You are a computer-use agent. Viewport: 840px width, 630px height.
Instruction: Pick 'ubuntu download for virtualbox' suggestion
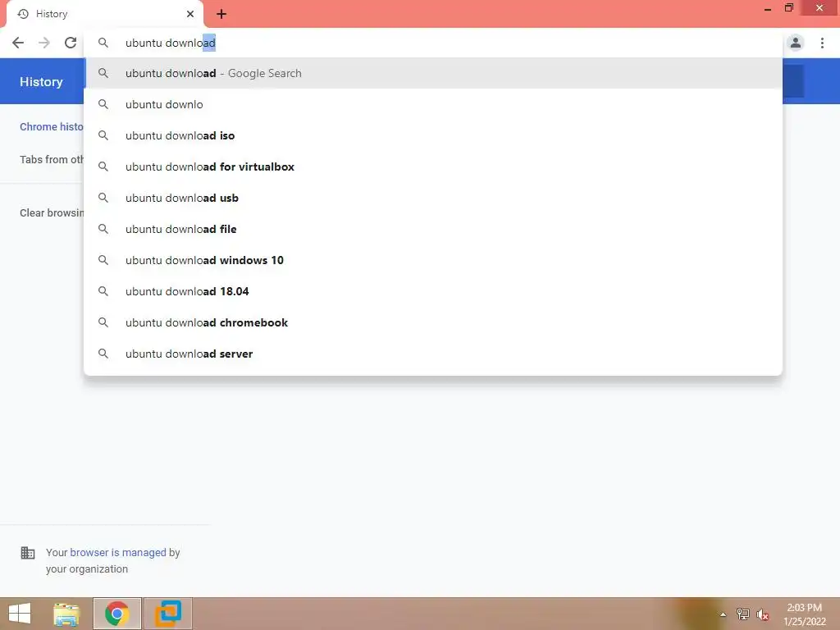[433, 167]
